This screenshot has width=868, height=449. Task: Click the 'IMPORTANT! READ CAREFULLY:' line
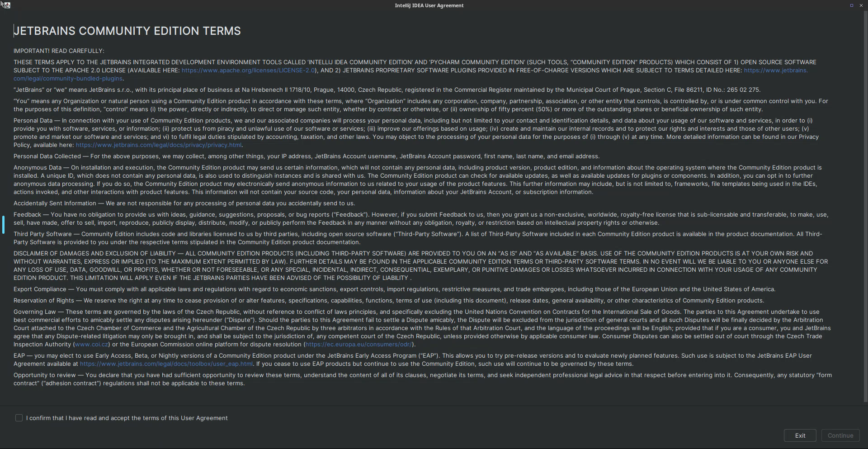pos(59,51)
